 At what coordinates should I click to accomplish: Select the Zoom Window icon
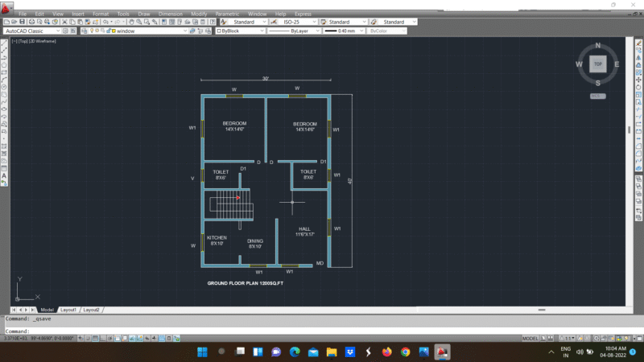(x=147, y=22)
